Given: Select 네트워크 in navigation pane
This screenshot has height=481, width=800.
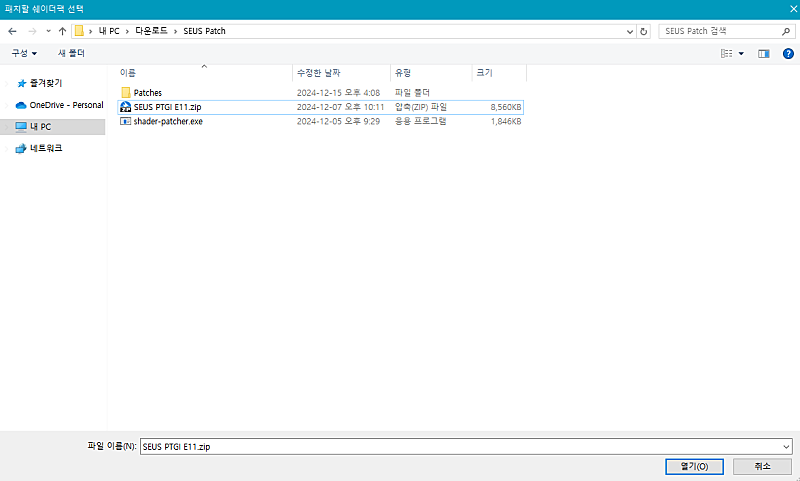Looking at the screenshot, I should pyautogui.click(x=46, y=148).
